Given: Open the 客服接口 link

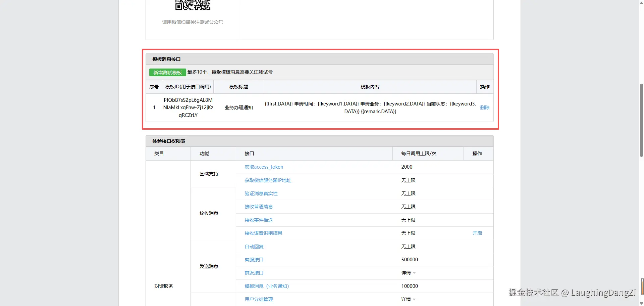Looking at the screenshot, I should click(254, 260).
